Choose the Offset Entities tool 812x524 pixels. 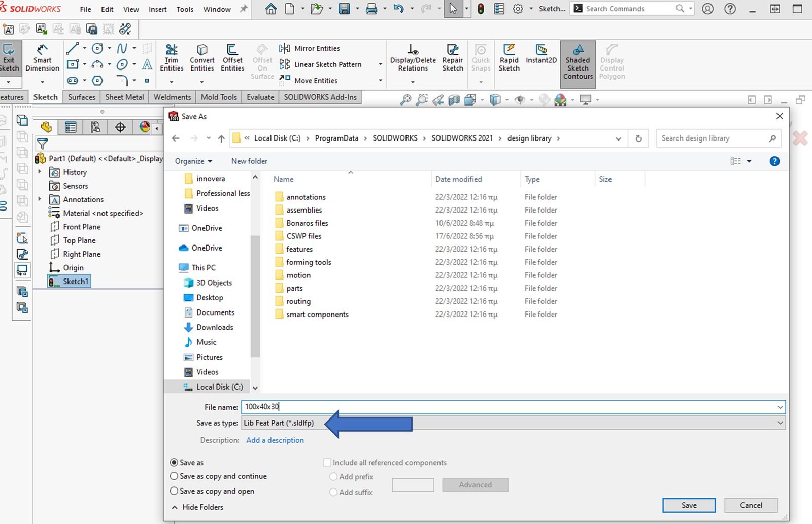pos(232,57)
